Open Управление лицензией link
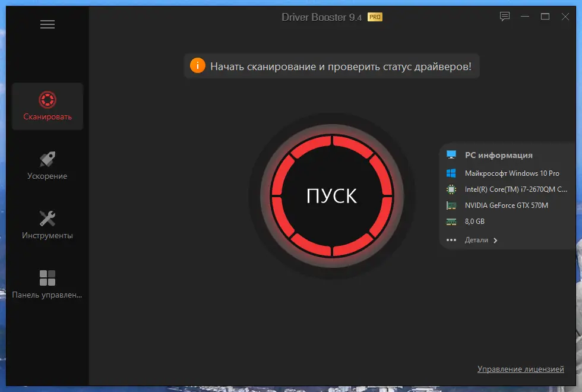Image resolution: width=582 pixels, height=392 pixels. point(521,369)
